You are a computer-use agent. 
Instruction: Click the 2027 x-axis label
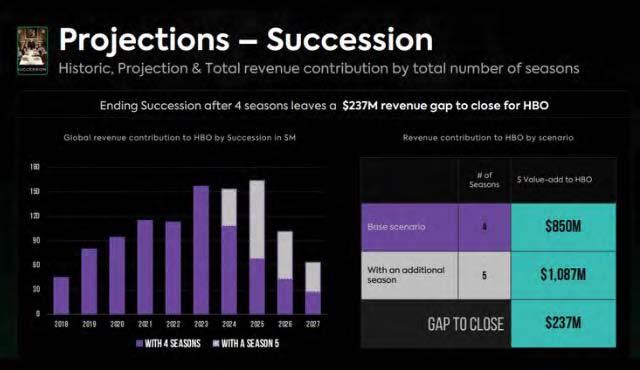[x=313, y=324]
